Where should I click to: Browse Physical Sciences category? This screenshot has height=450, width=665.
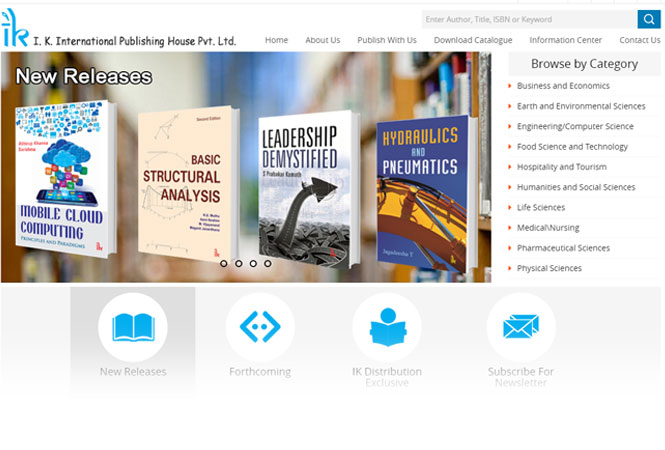(x=549, y=268)
